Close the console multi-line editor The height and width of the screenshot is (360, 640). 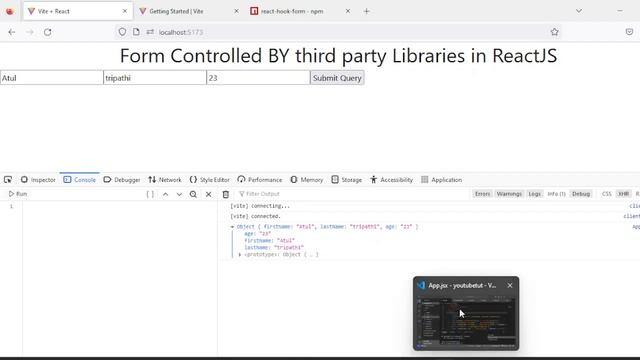pos(208,194)
